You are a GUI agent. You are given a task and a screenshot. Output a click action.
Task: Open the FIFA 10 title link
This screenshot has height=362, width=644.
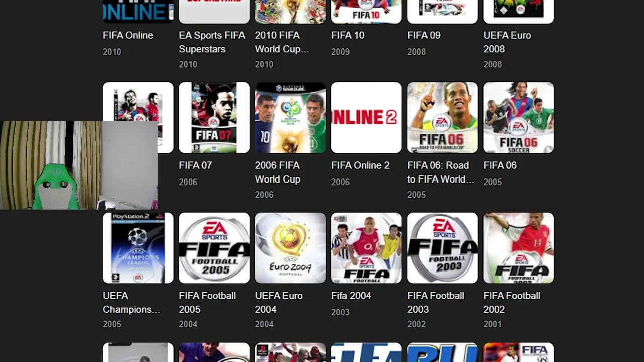(x=348, y=35)
